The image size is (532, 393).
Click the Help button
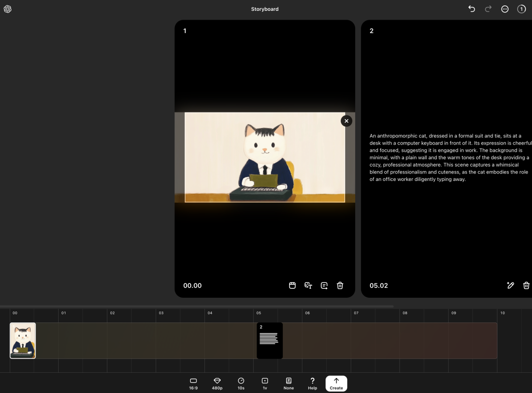point(312,384)
